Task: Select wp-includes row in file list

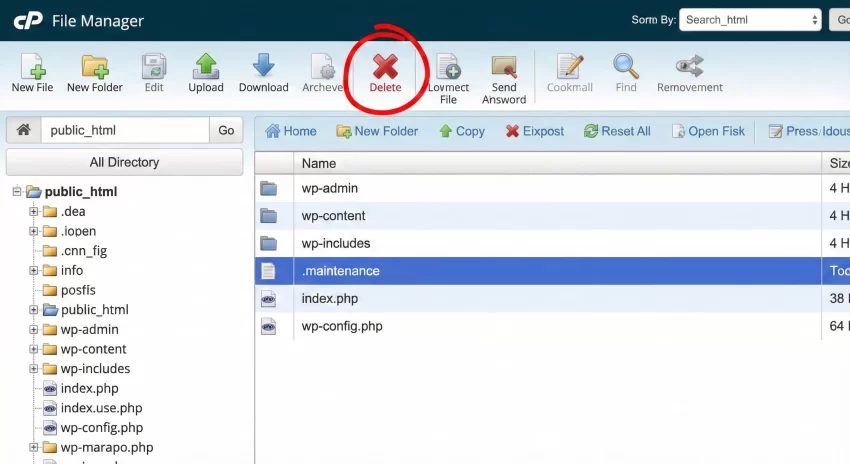Action: [x=552, y=243]
